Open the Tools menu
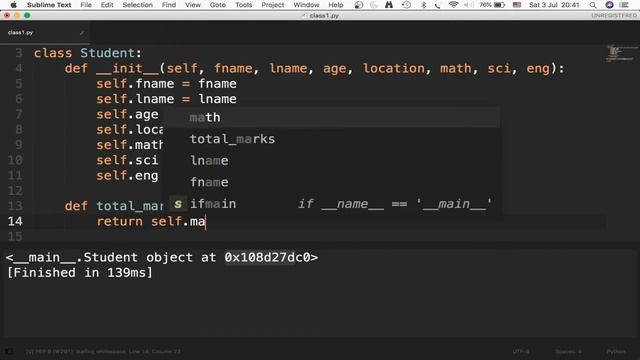640x360 pixels. coord(243,5)
